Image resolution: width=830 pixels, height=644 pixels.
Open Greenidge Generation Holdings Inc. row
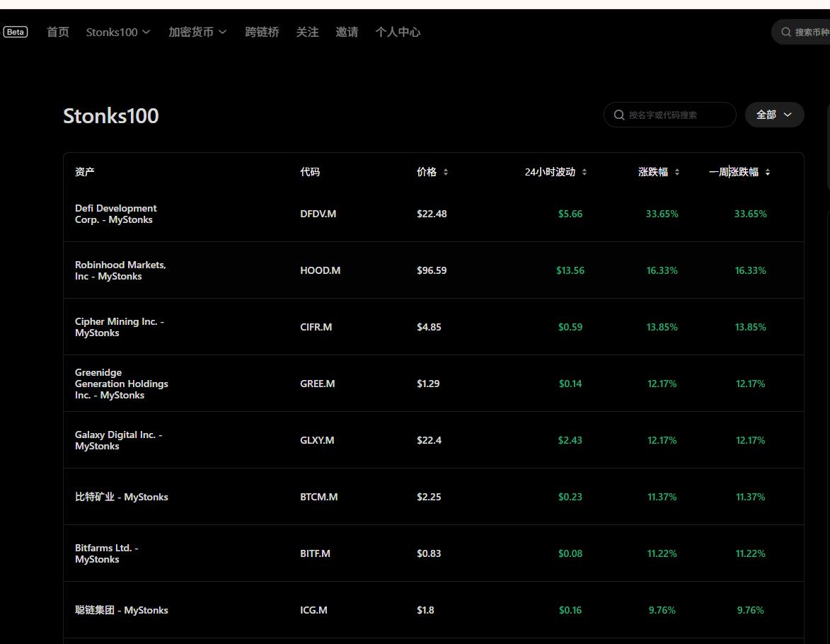tap(434, 384)
